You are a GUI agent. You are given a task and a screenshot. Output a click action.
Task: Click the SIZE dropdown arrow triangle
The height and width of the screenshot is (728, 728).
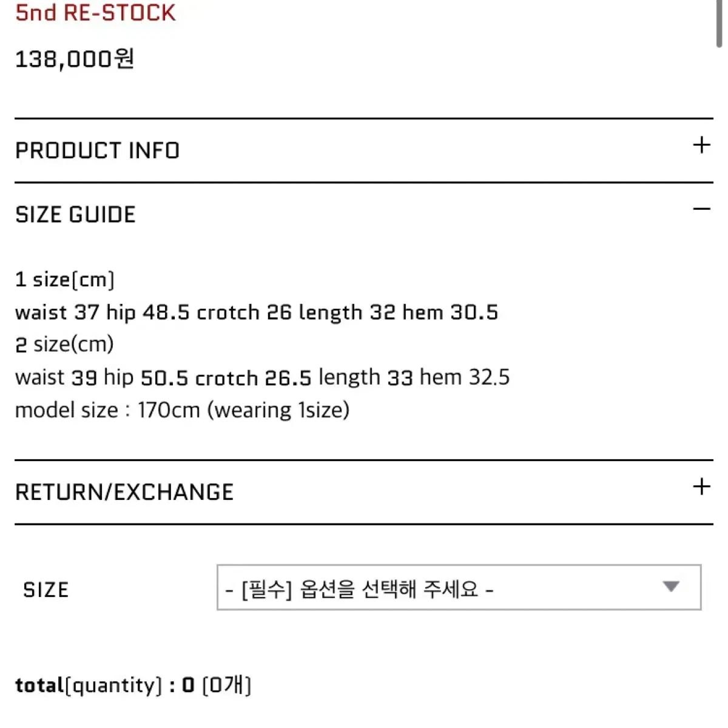[670, 587]
